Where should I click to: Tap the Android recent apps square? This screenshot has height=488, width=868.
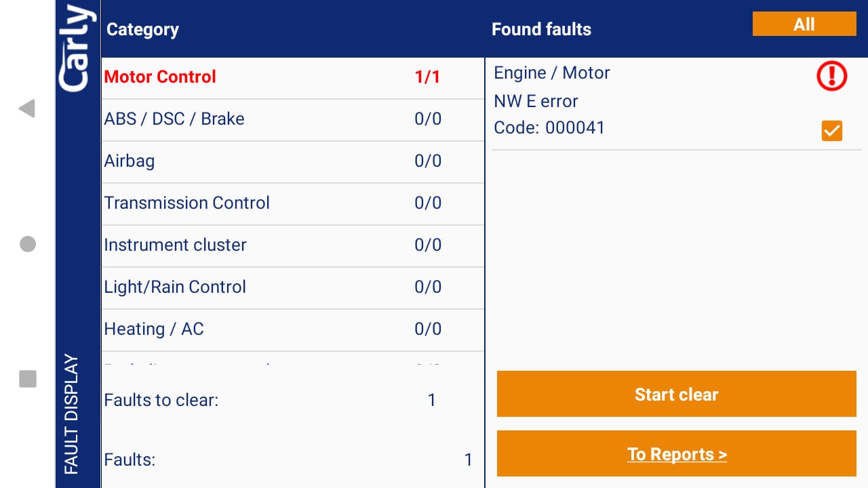27,379
